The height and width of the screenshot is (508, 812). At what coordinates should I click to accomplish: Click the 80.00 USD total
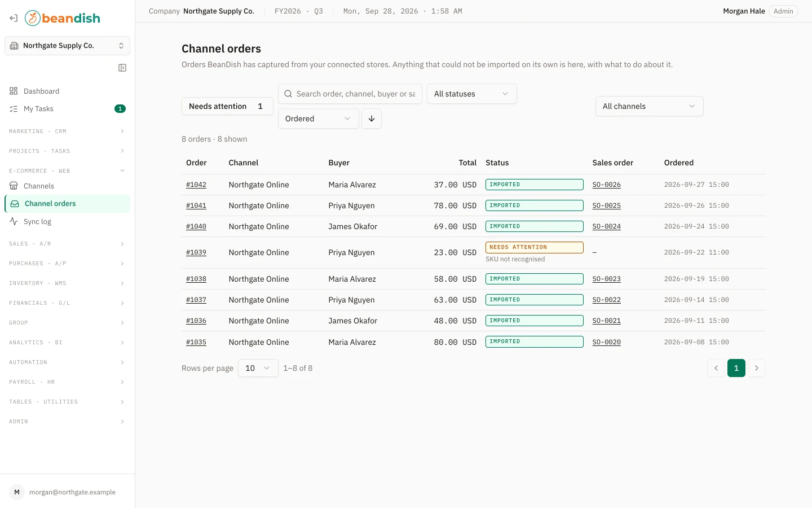pos(455,342)
